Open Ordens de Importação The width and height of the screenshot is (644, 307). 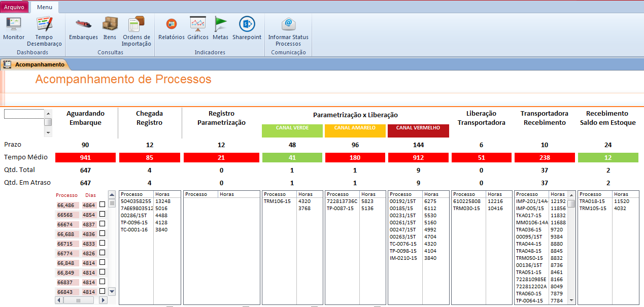click(136, 24)
